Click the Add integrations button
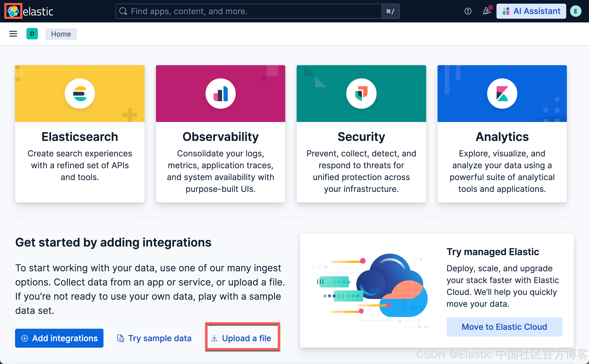Image resolution: width=589 pixels, height=364 pixels. click(59, 338)
